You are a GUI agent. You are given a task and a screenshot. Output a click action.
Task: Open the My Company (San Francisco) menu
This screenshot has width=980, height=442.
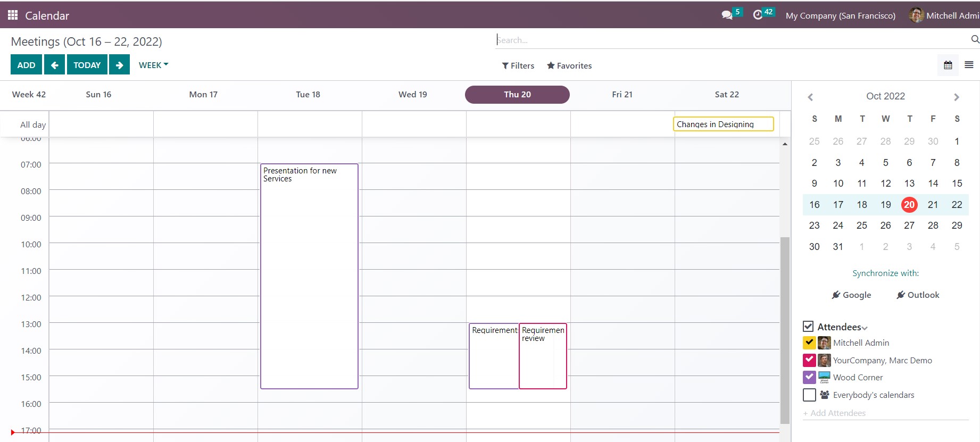(x=840, y=15)
